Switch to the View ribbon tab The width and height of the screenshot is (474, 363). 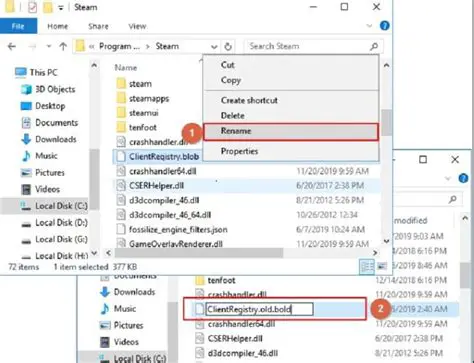coord(137,26)
